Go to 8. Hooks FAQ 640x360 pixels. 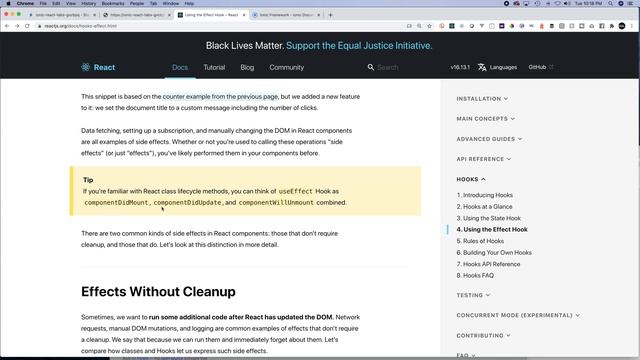pyautogui.click(x=475, y=276)
